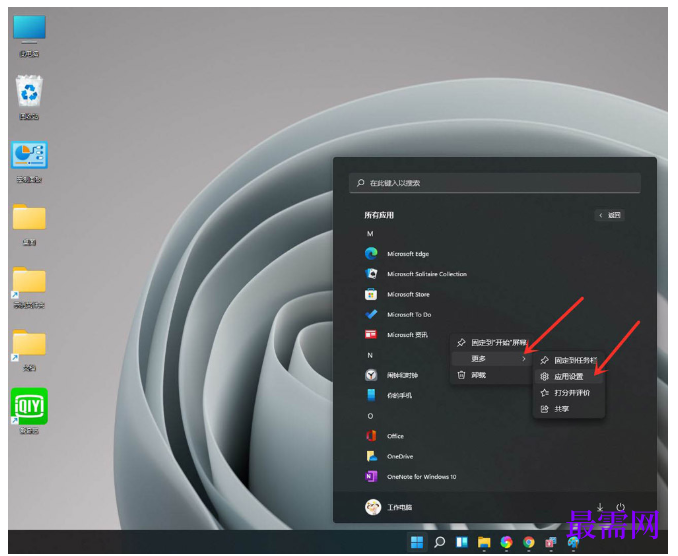
Task: Open This PC monitor icon on desktop
Action: [29, 36]
